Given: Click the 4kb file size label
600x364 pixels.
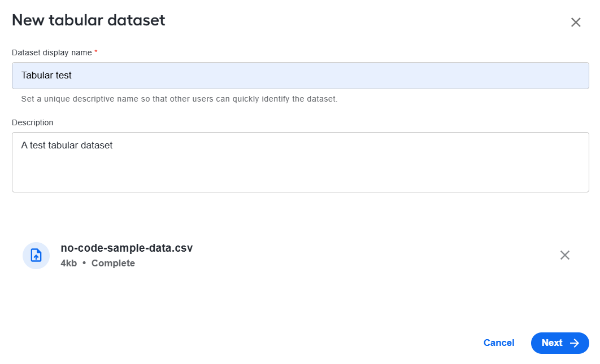Looking at the screenshot, I should [x=68, y=263].
